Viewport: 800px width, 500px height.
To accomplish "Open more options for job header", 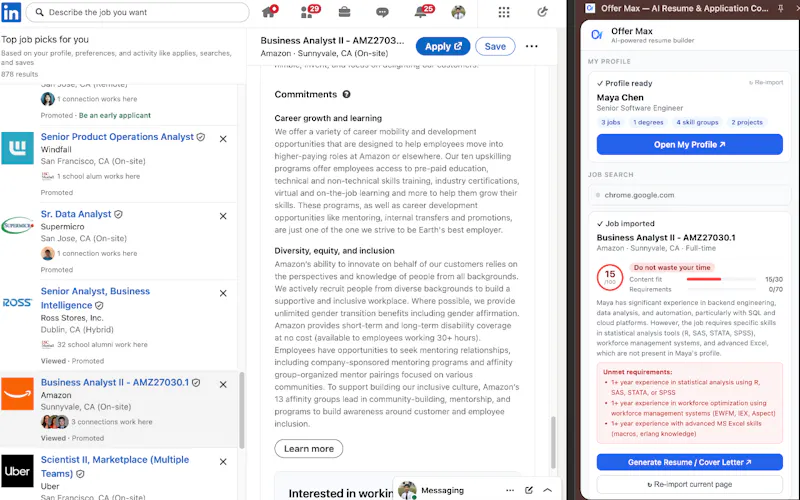I will [532, 46].
